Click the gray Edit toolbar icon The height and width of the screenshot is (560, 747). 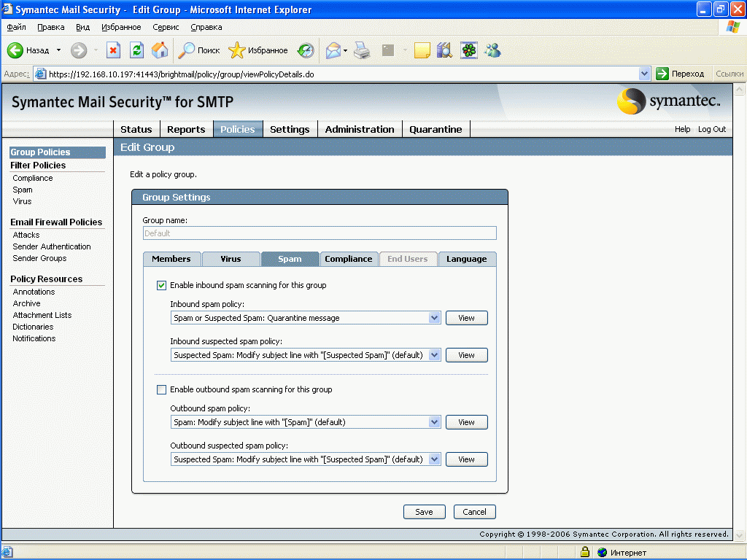pos(388,50)
